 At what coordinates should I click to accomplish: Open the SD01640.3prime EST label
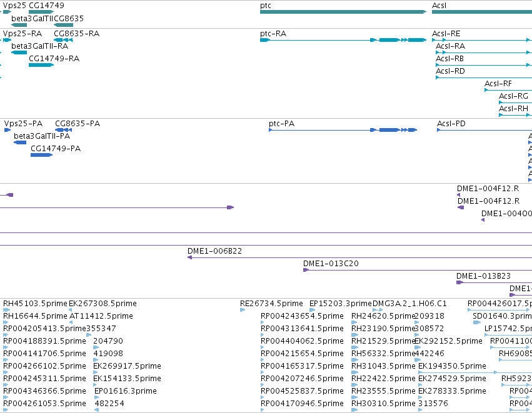coord(502,316)
